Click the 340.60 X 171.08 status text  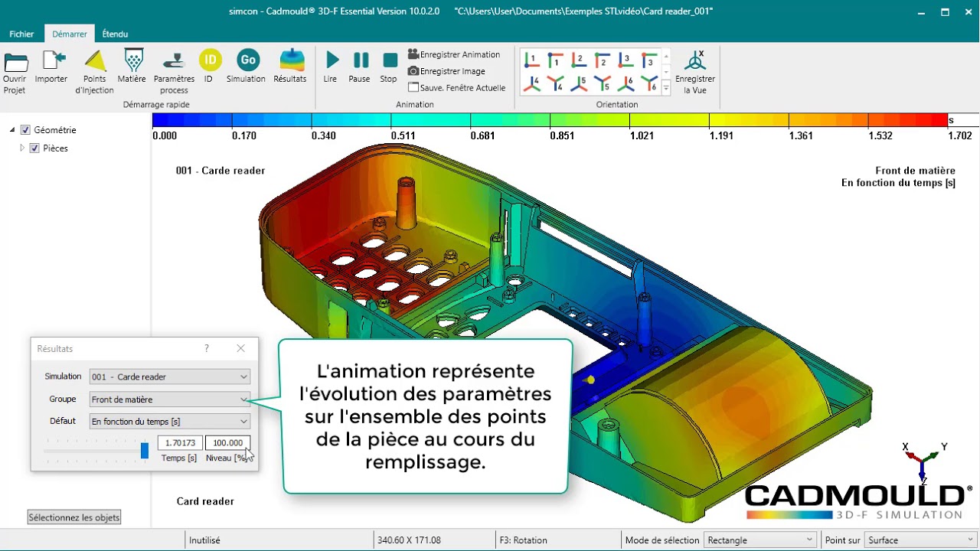408,540
